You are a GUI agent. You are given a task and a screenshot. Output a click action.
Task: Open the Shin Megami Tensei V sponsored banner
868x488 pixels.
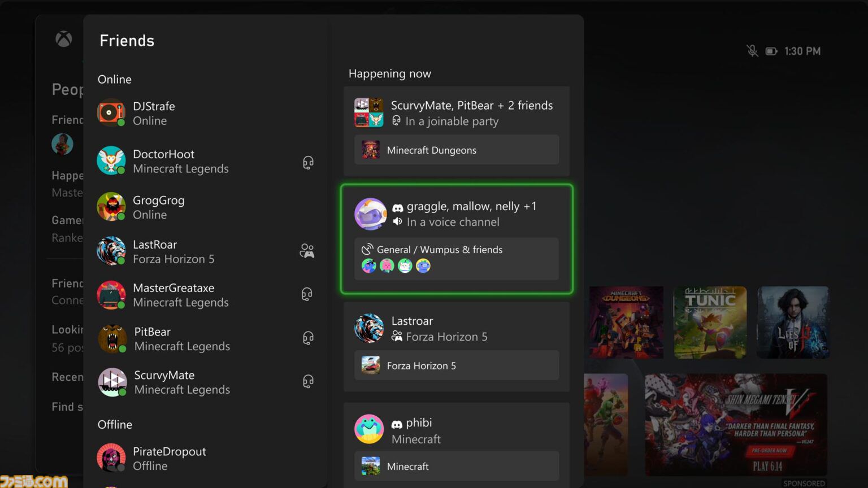736,425
